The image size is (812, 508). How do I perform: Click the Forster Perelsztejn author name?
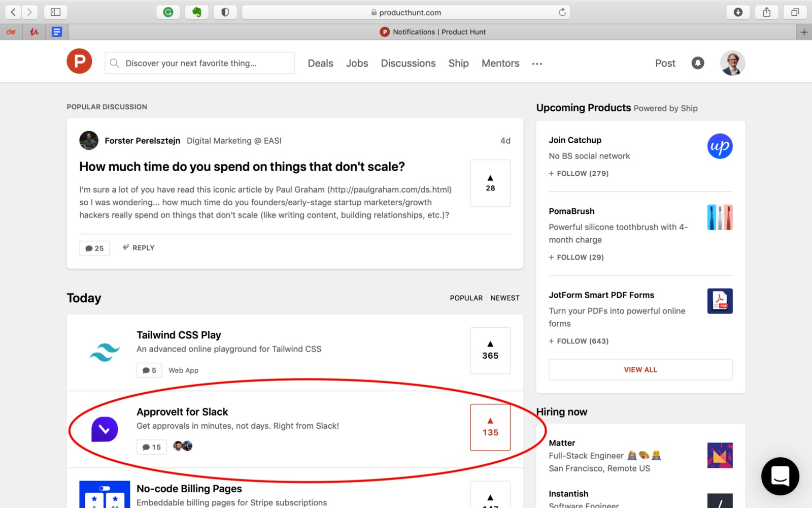[x=142, y=141]
